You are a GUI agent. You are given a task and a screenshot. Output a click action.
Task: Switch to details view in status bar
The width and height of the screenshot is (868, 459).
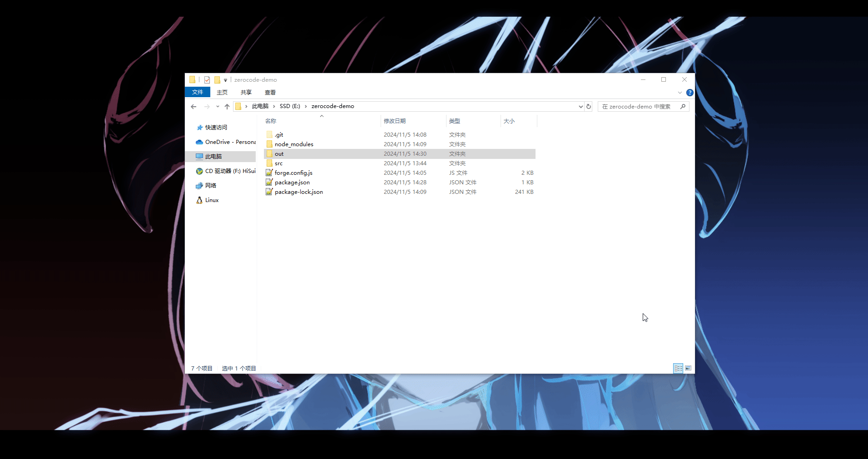pyautogui.click(x=678, y=368)
